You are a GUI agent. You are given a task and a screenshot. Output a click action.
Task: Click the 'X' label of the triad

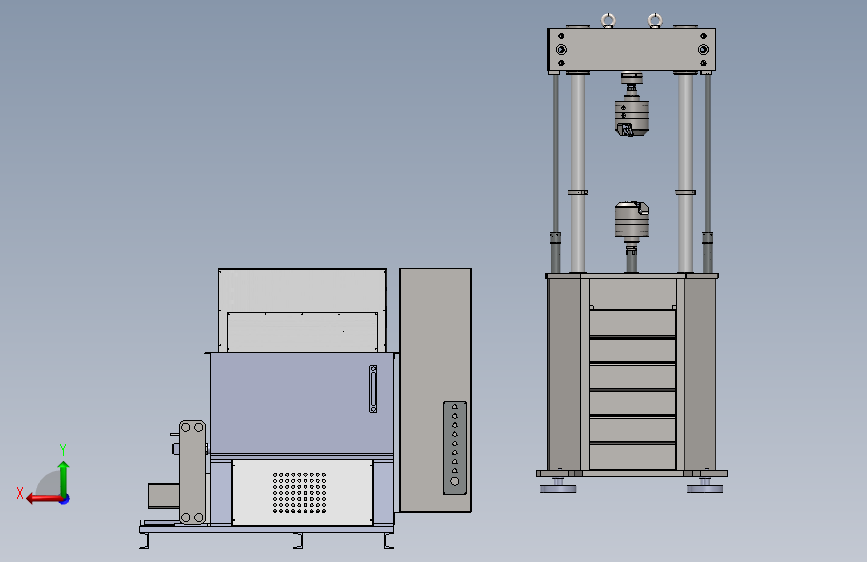[20, 493]
